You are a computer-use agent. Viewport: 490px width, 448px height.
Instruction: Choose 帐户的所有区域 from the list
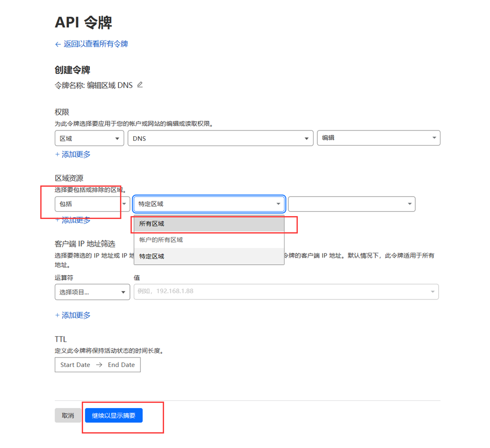point(209,240)
